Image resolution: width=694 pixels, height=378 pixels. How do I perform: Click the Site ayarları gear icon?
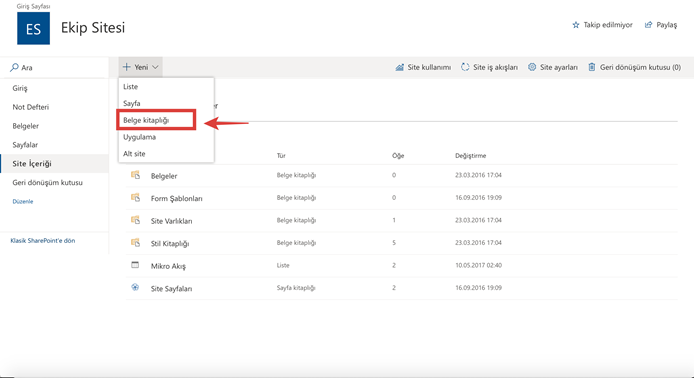532,67
